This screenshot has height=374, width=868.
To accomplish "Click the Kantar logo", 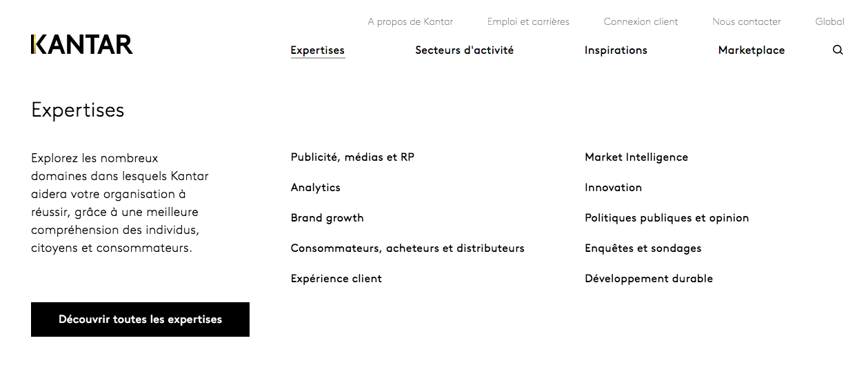I will point(82,44).
